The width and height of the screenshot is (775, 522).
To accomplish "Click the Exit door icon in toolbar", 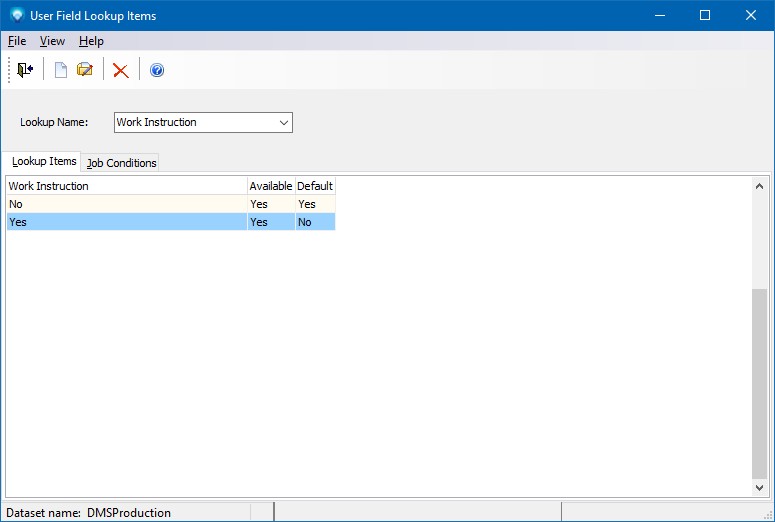I will (x=25, y=70).
